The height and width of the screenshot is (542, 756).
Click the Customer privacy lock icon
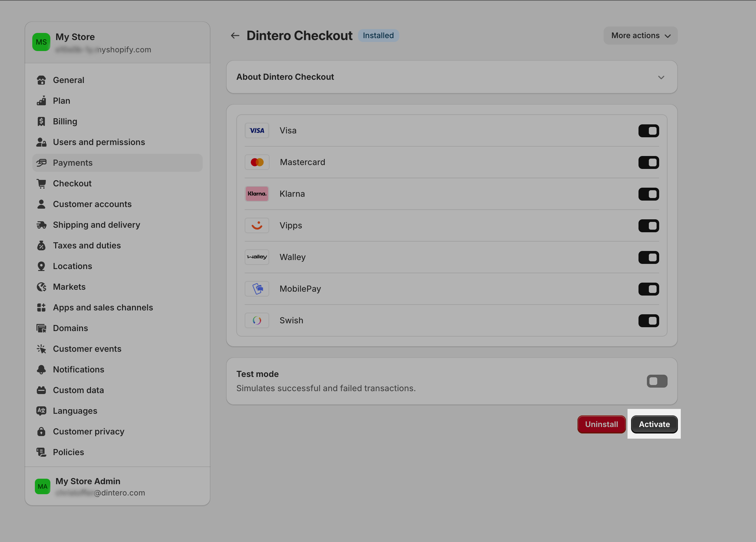click(x=41, y=432)
